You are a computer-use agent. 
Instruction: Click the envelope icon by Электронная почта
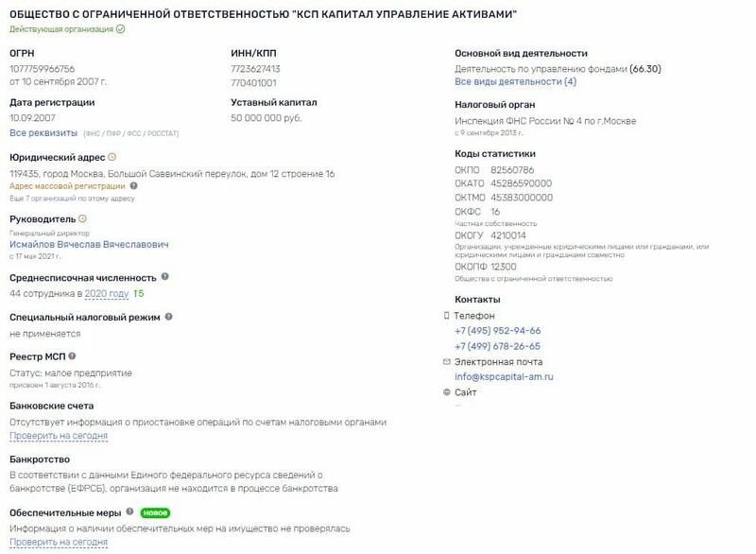446,362
